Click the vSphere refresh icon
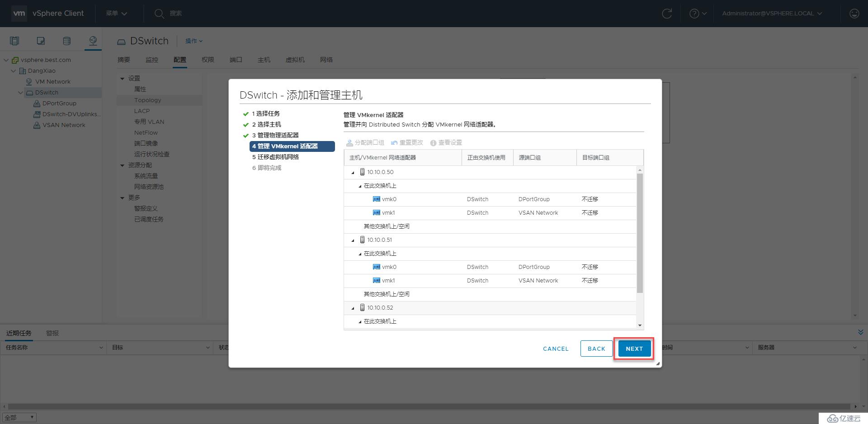Image resolution: width=868 pixels, height=424 pixels. (x=667, y=14)
